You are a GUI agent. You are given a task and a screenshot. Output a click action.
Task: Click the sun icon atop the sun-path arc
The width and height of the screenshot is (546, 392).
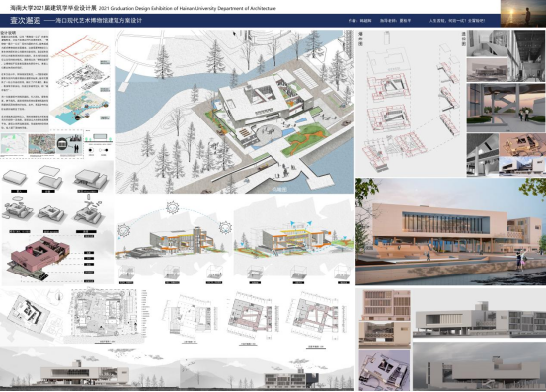click(173, 207)
